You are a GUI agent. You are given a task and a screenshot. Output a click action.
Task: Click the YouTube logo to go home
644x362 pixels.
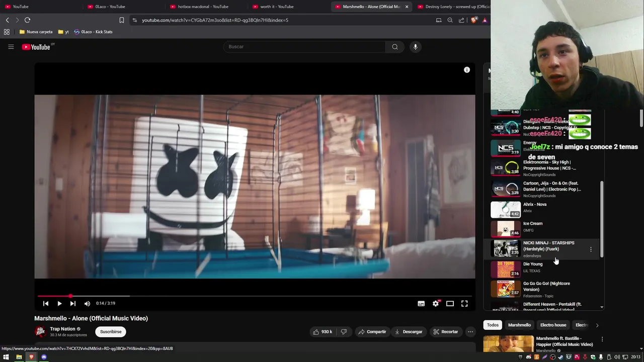click(x=36, y=47)
